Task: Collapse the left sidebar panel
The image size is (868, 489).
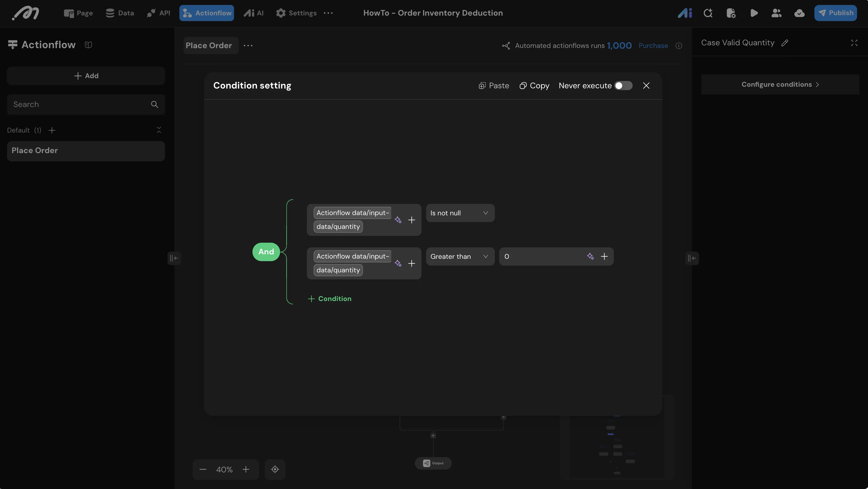Action: point(174,258)
